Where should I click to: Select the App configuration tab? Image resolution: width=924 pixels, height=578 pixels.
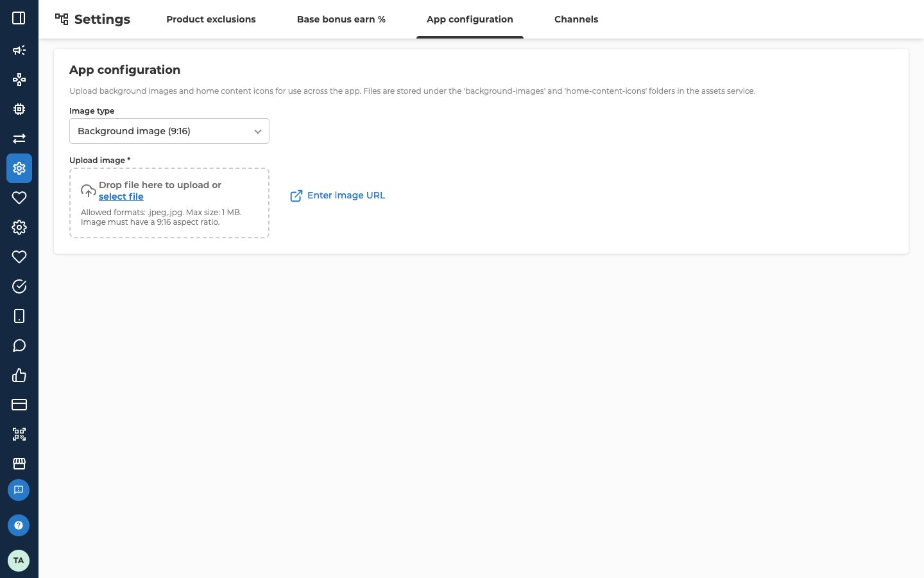point(470,19)
